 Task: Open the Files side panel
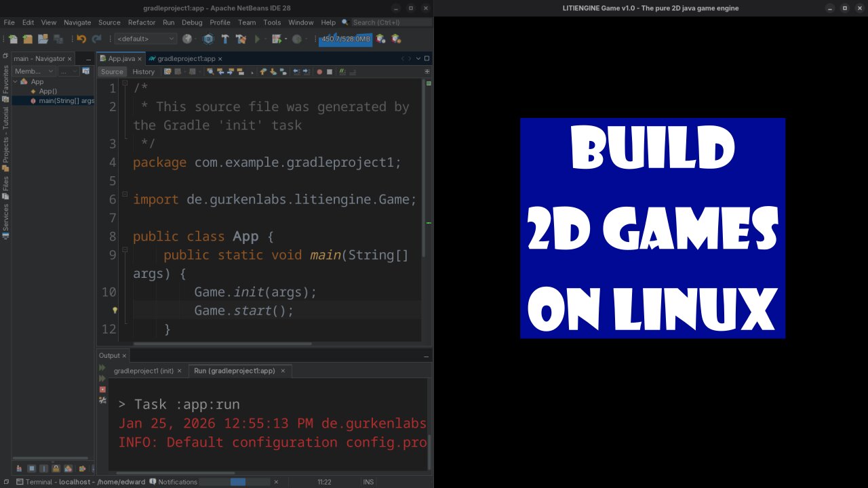pyautogui.click(x=5, y=187)
